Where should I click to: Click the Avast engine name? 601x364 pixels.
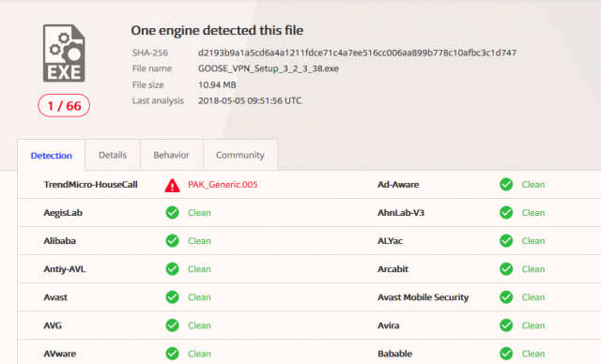tap(55, 297)
